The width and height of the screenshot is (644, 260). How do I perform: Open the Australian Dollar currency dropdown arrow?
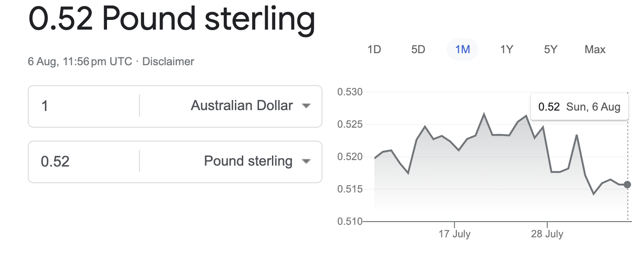(305, 106)
